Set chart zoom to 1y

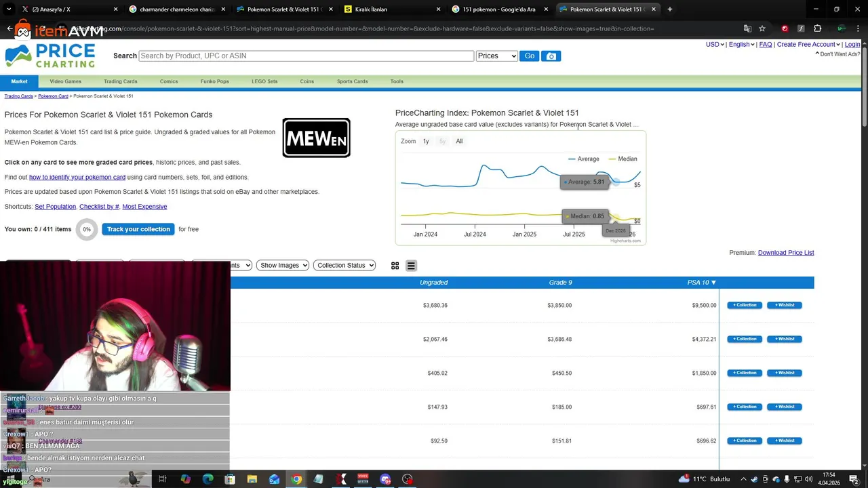point(426,142)
